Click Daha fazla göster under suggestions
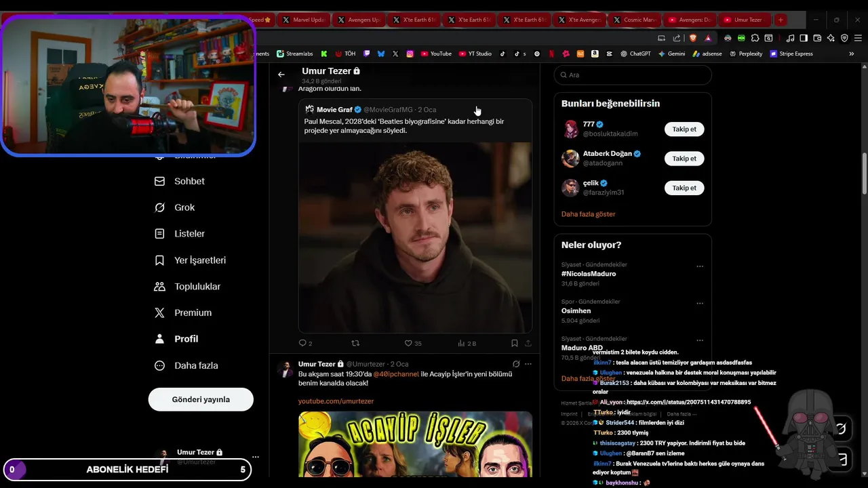868x488 pixels. pos(588,214)
